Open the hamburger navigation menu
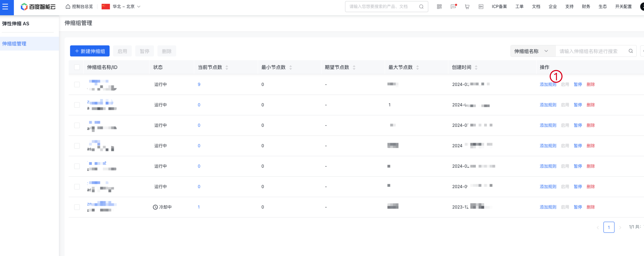 coord(6,7)
